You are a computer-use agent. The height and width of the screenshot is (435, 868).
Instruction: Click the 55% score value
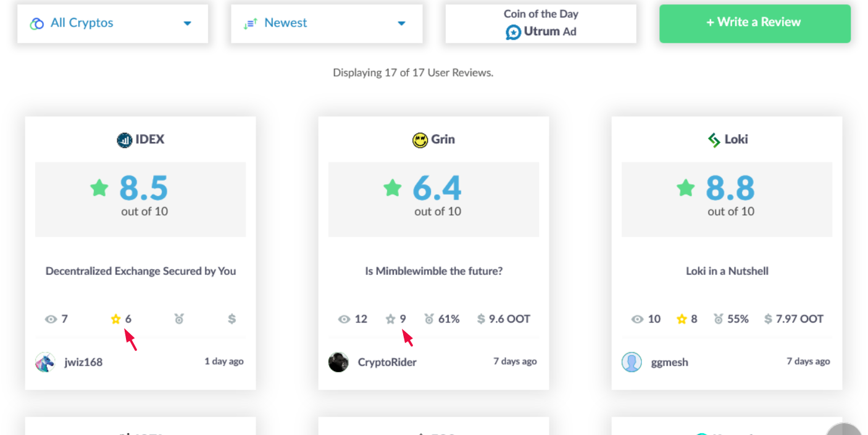[738, 319]
